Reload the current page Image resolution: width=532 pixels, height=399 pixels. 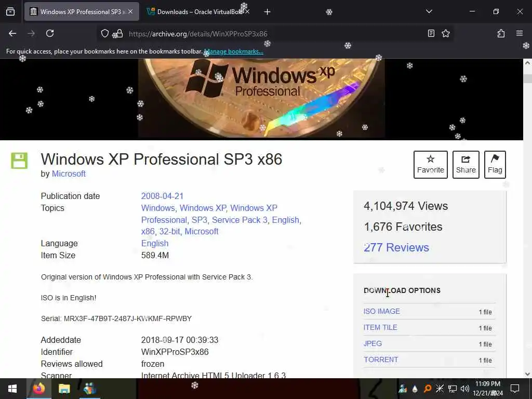tap(50, 33)
